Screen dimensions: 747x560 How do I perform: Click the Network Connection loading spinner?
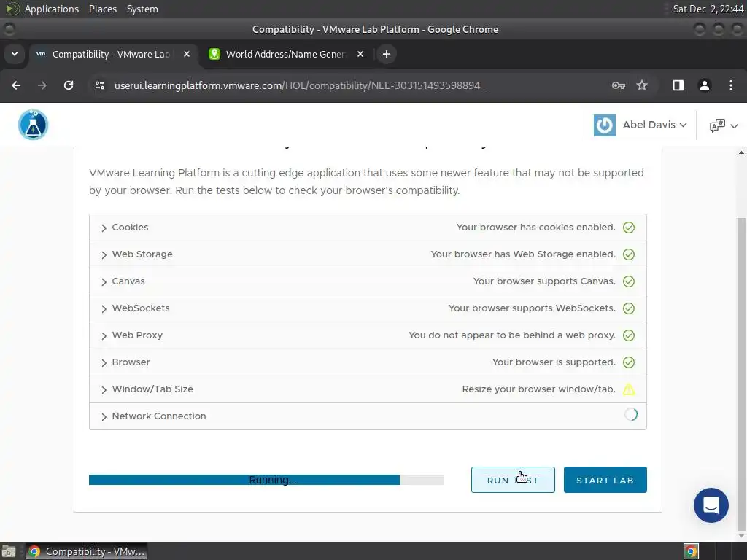[631, 414]
